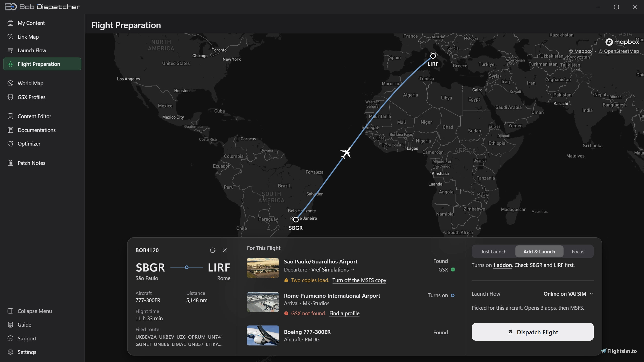The image size is (644, 362).
Task: Open the OpenStreetMap attribution link
Action: pos(619,51)
